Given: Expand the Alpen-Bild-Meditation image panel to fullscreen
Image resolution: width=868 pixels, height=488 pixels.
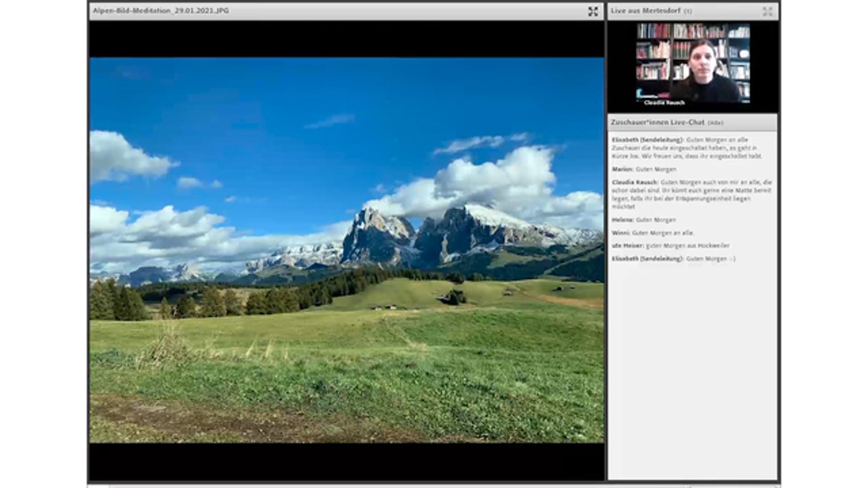Looking at the screenshot, I should pos(593,12).
